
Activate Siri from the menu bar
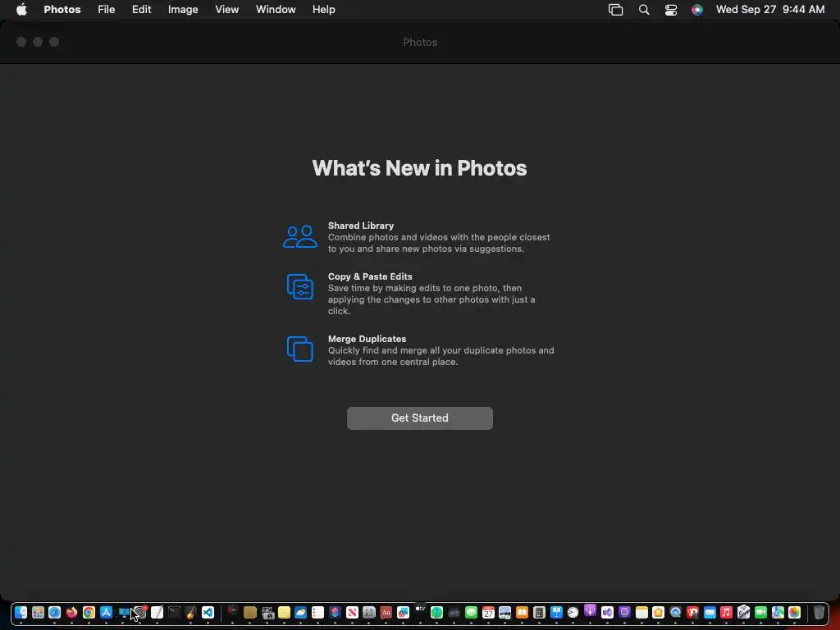[x=697, y=10]
